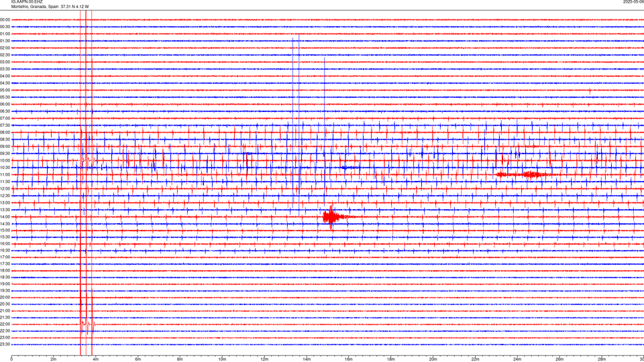
Task: Click the 23:30 trace label
Action: pyautogui.click(x=5, y=345)
